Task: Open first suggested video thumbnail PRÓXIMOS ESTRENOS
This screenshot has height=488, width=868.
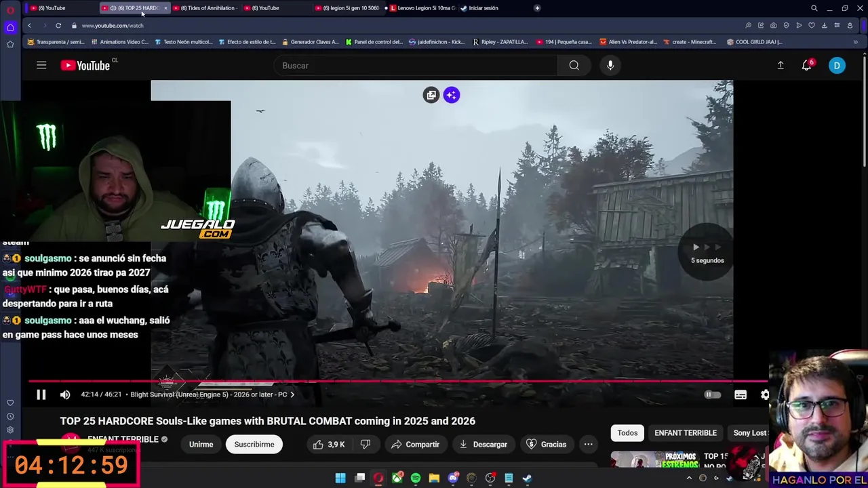Action: (655, 460)
